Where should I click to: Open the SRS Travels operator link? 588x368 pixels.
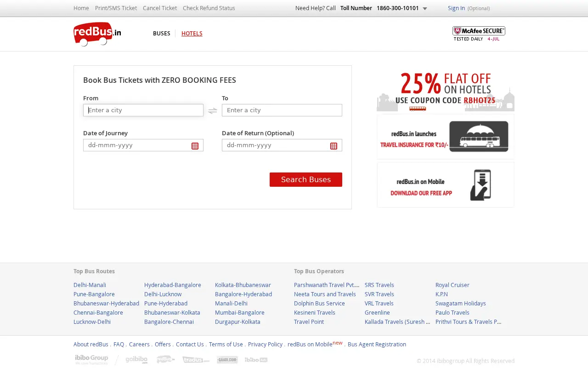click(x=379, y=285)
